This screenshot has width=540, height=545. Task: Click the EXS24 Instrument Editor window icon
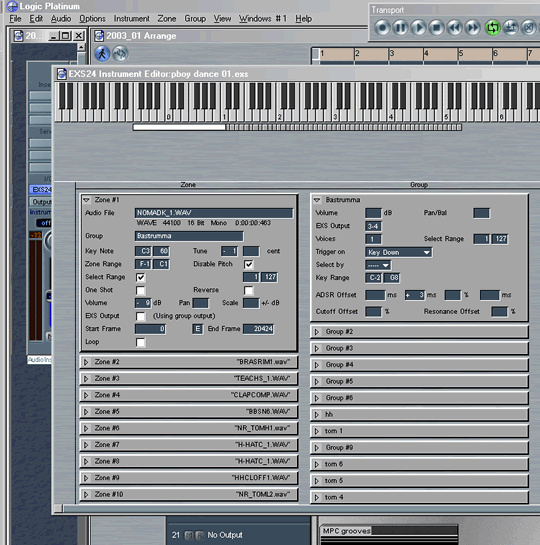pyautogui.click(x=62, y=74)
